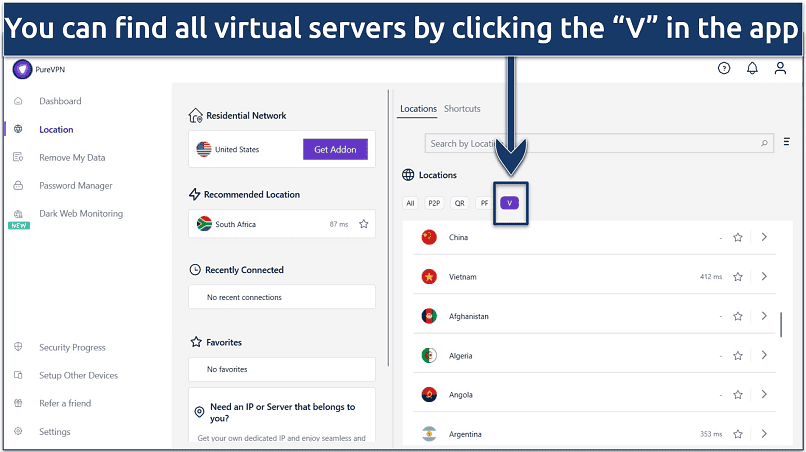Image resolution: width=806 pixels, height=452 pixels.
Task: Click the South Africa flag icon
Action: point(204,224)
